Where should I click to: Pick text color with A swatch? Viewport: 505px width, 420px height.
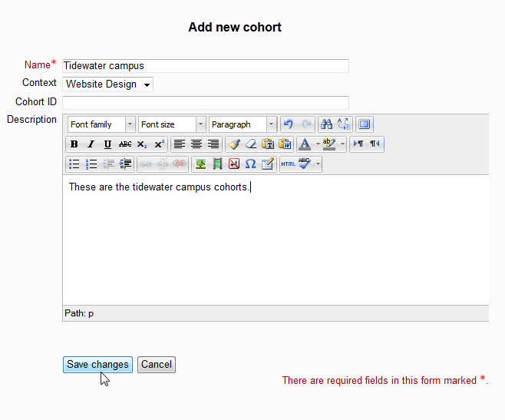(305, 144)
